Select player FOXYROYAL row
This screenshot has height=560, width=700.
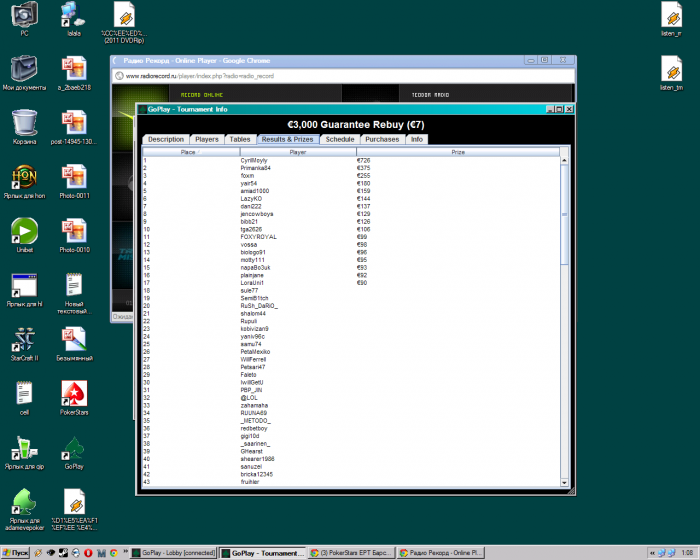point(258,237)
